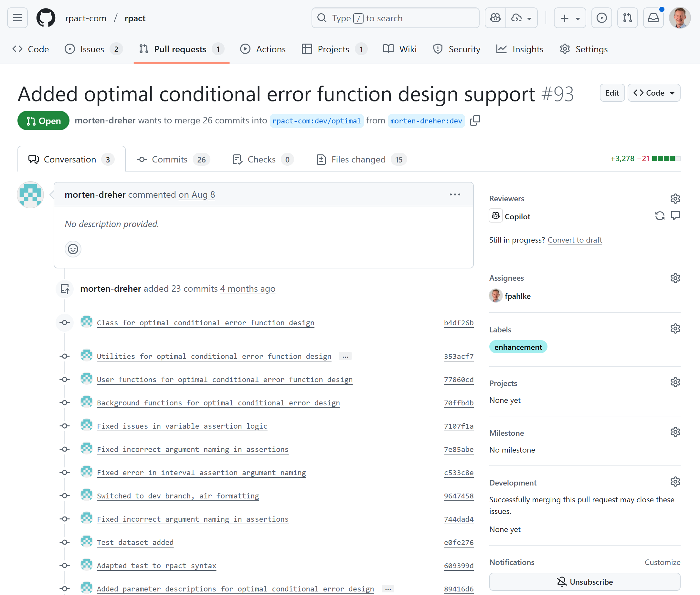Re-request review from Copilot
This screenshot has height=595, width=700.
(660, 216)
